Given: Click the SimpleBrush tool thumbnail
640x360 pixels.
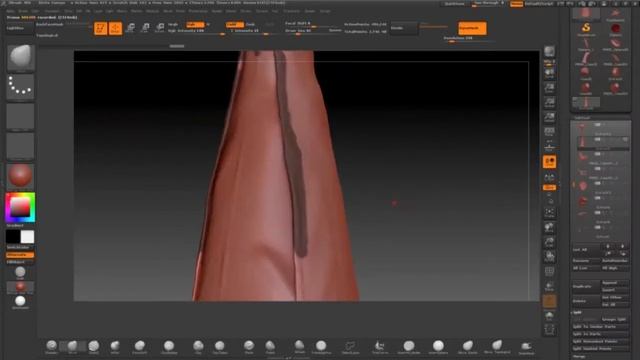Looking at the screenshot, I should pyautogui.click(x=586, y=29).
